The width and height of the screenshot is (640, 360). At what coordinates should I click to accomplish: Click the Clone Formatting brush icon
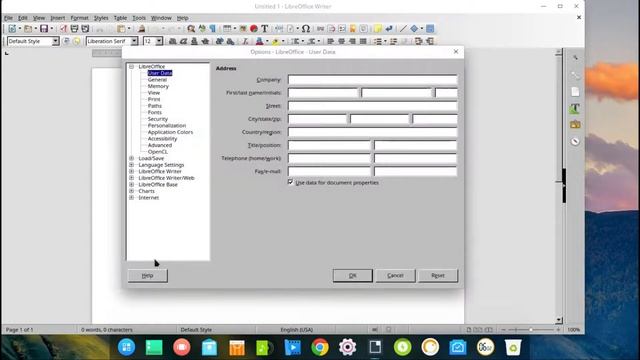pos(142,29)
